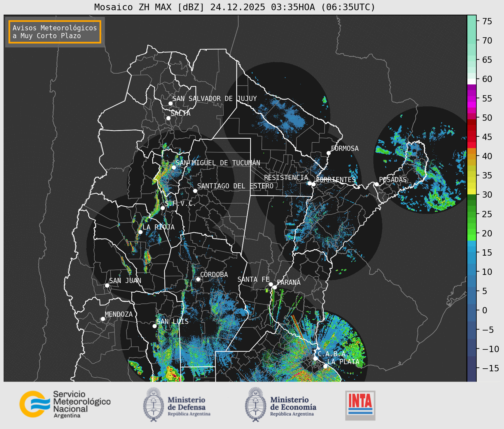Click the Paraná city dot
This screenshot has height=429, width=504.
click(x=275, y=287)
